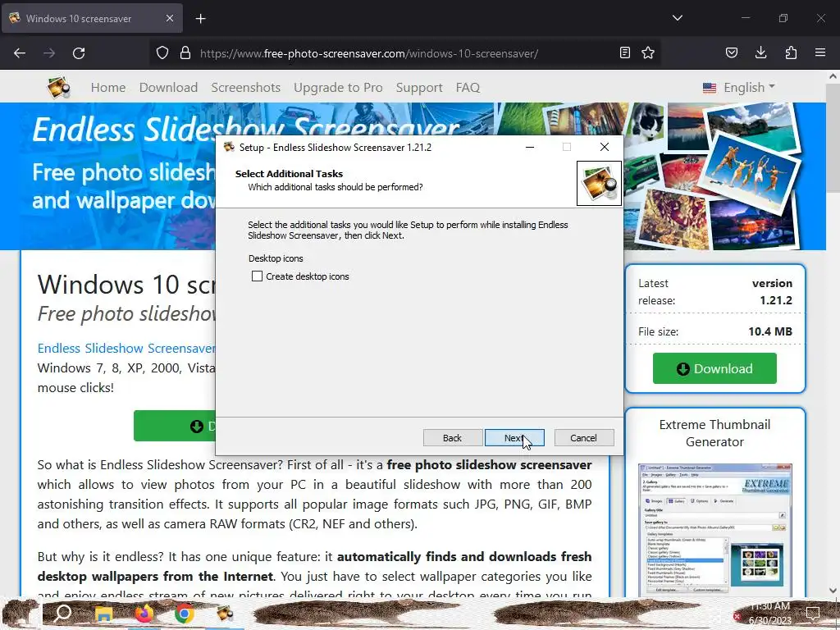Go back to previous page in browser
The width and height of the screenshot is (840, 630).
coord(20,53)
